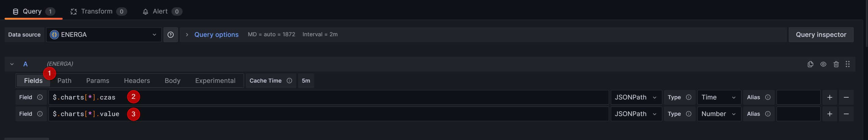Remove the value field row
The width and height of the screenshot is (868, 140).
[846, 114]
